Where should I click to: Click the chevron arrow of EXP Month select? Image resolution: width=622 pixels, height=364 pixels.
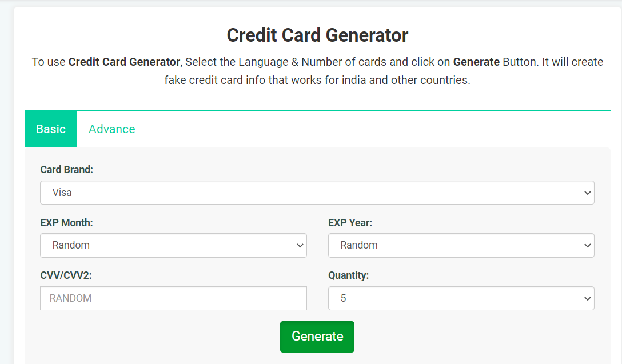click(x=300, y=246)
